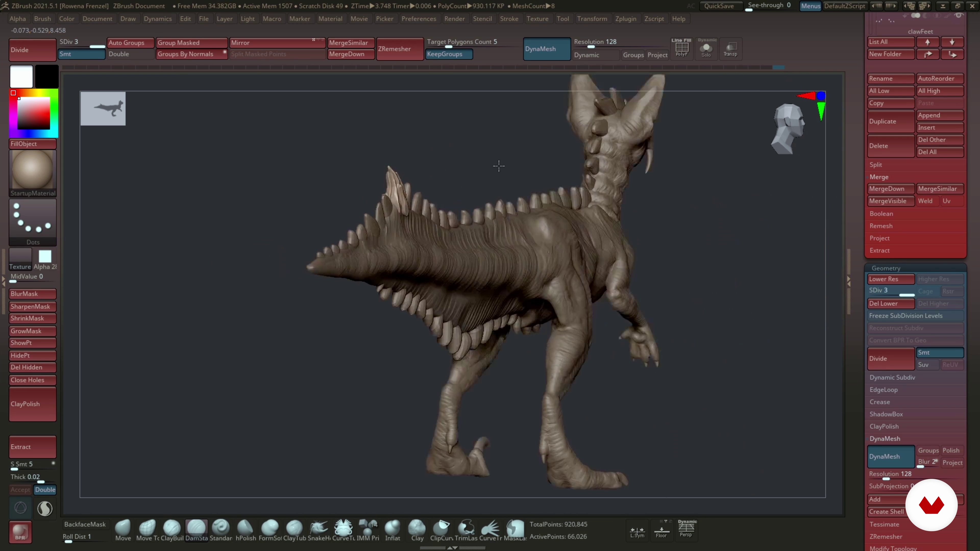Select the ClipCurve brush
This screenshot has height=551, width=980.
(441, 530)
